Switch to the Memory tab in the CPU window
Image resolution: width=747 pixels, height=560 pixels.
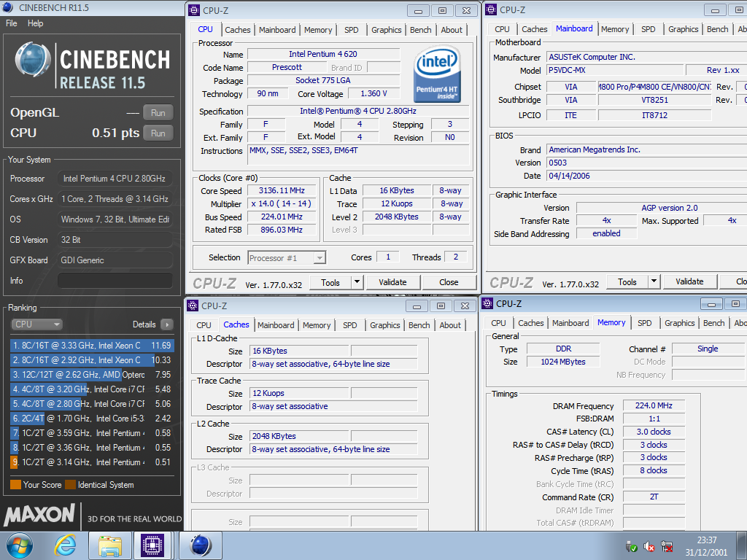tap(318, 29)
